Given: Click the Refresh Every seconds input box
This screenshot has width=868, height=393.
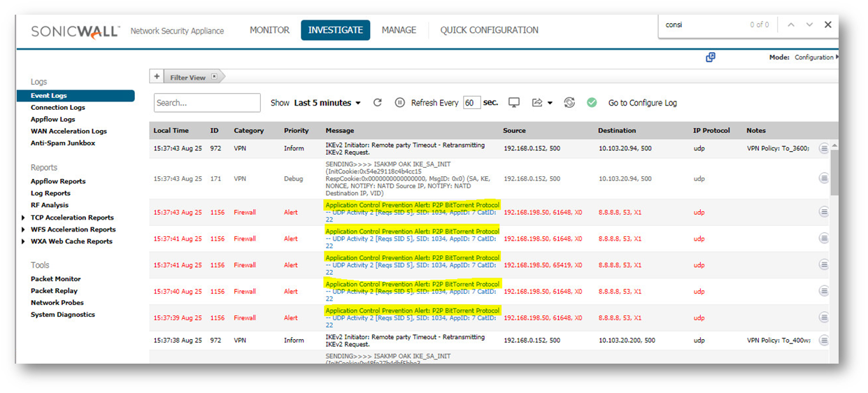Looking at the screenshot, I should pyautogui.click(x=472, y=103).
